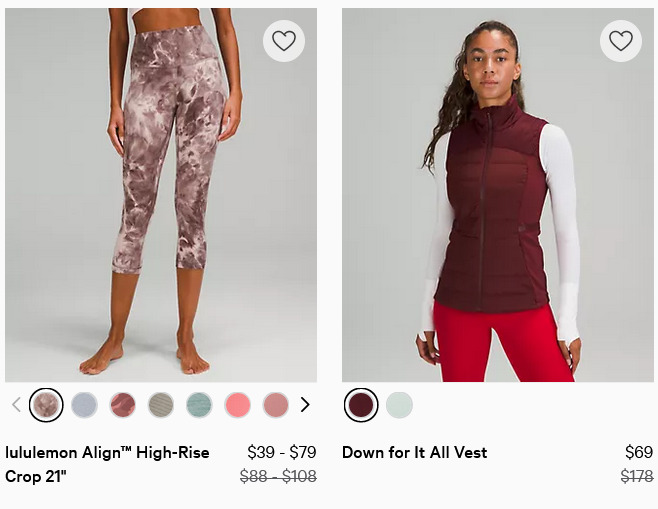Add Align High-Rise Crop to wishlist heart
The image size is (658, 509).
click(284, 41)
